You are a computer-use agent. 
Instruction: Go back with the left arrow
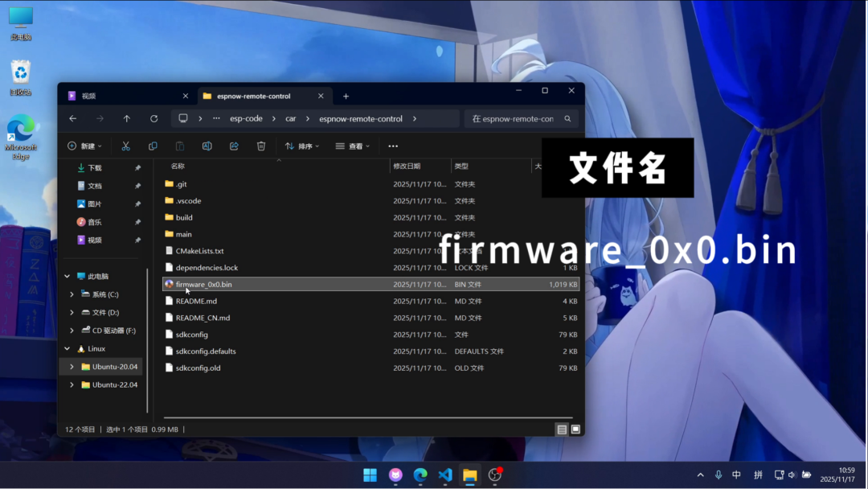coord(72,118)
